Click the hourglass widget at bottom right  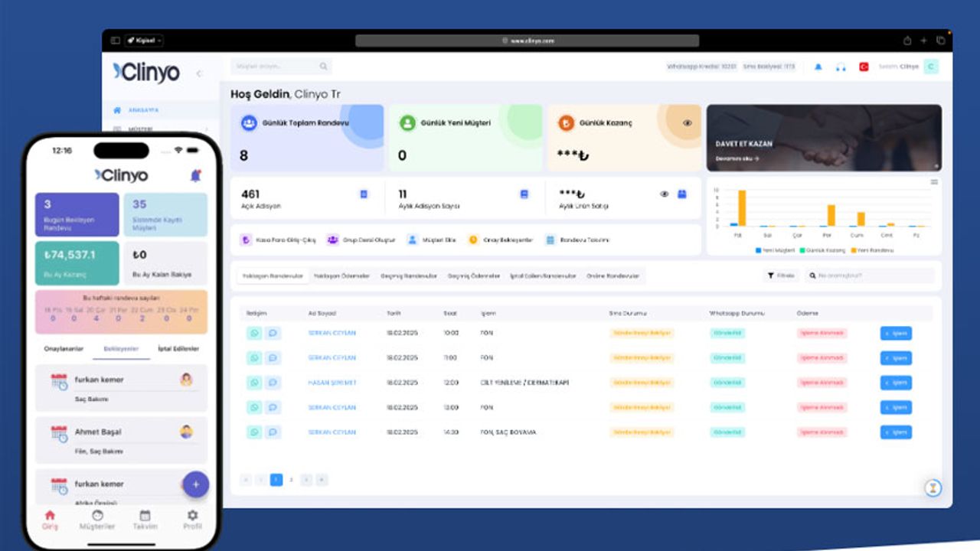coord(933,487)
